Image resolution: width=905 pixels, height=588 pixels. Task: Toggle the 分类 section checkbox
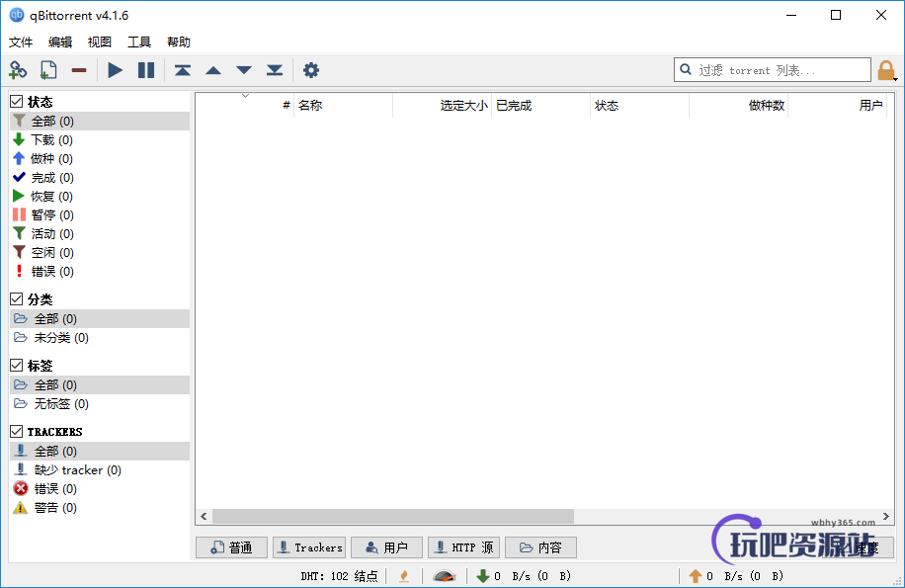pyautogui.click(x=17, y=299)
